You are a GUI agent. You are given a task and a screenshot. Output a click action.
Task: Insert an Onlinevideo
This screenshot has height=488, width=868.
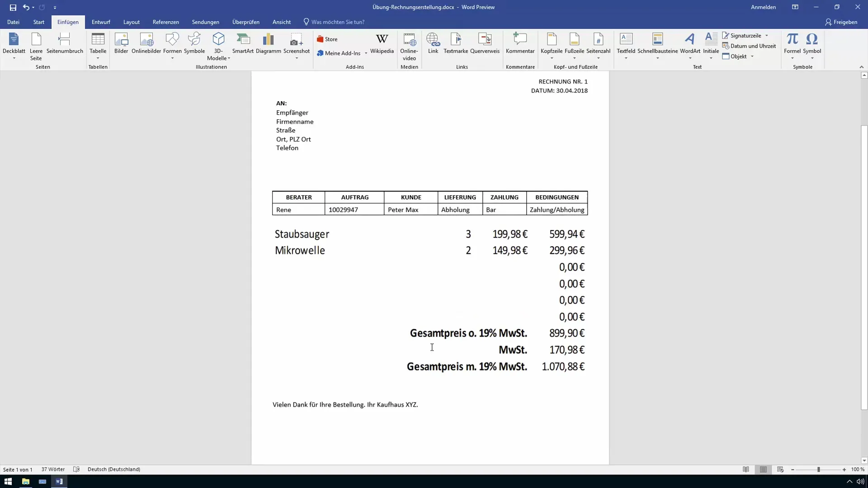(x=409, y=47)
